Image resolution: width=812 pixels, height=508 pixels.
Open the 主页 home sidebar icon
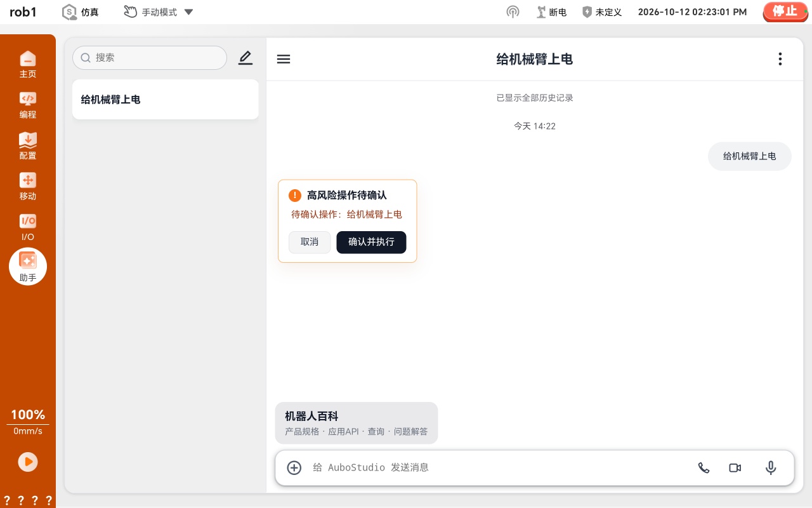(28, 64)
